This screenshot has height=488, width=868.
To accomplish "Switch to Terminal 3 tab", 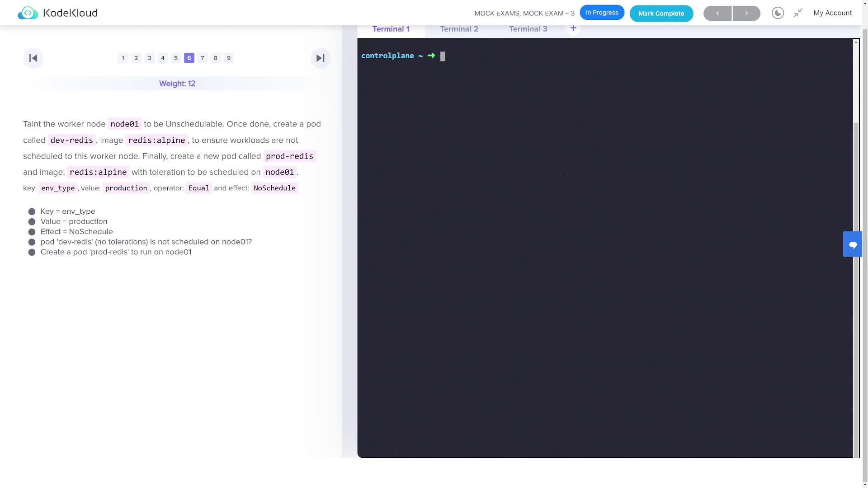I will [x=528, y=29].
